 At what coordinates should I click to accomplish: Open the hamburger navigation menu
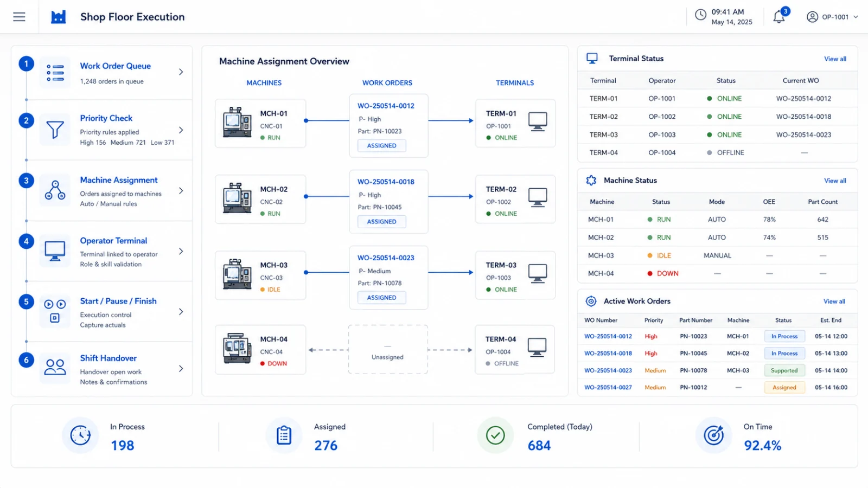click(19, 17)
